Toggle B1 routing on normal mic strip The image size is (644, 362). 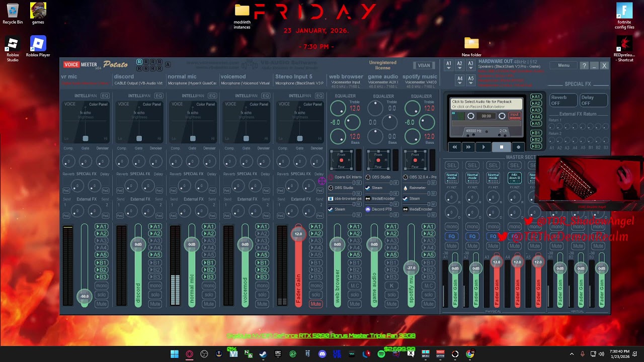point(208,262)
